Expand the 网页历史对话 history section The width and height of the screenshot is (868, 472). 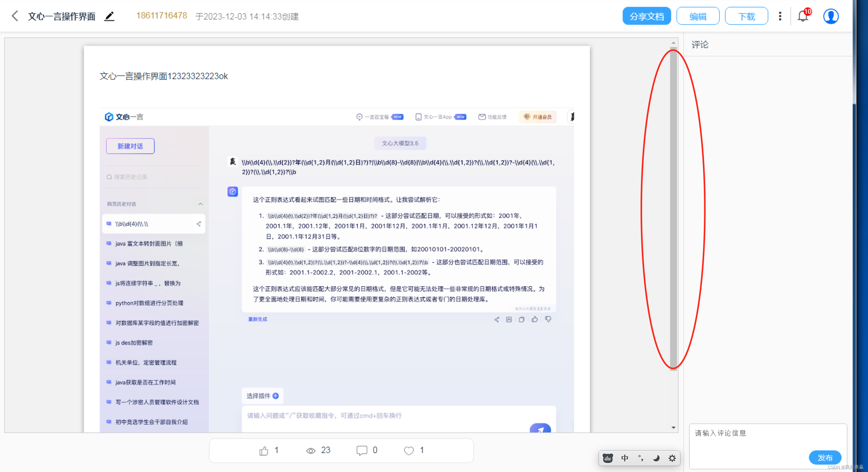pos(202,204)
